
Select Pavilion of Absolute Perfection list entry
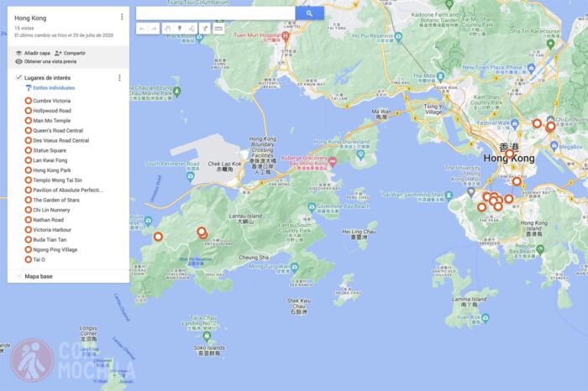(x=68, y=190)
